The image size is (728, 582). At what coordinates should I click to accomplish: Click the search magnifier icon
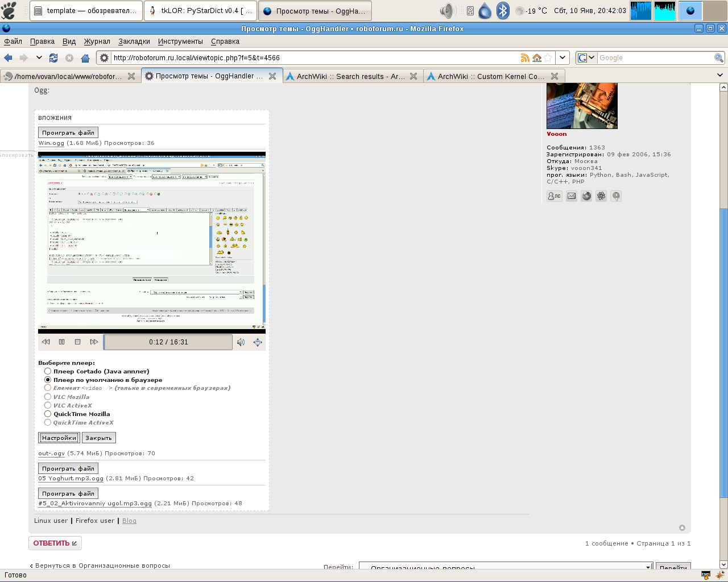pyautogui.click(x=719, y=57)
